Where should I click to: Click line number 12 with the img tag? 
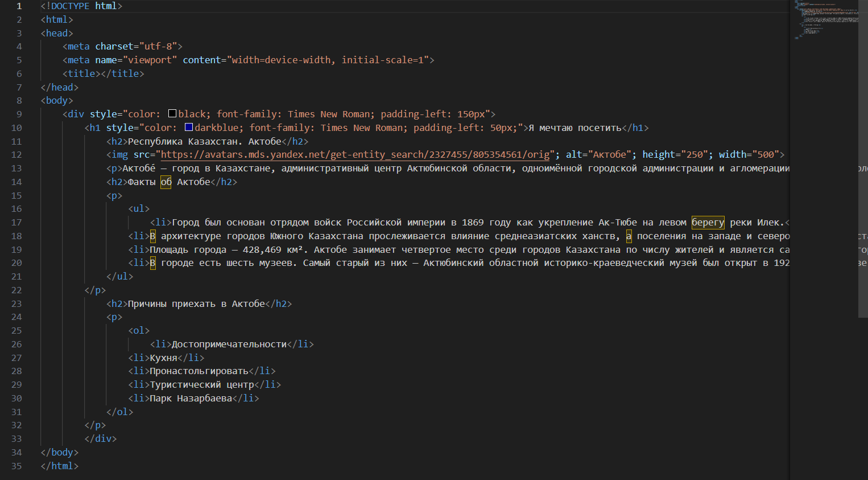tap(16, 154)
